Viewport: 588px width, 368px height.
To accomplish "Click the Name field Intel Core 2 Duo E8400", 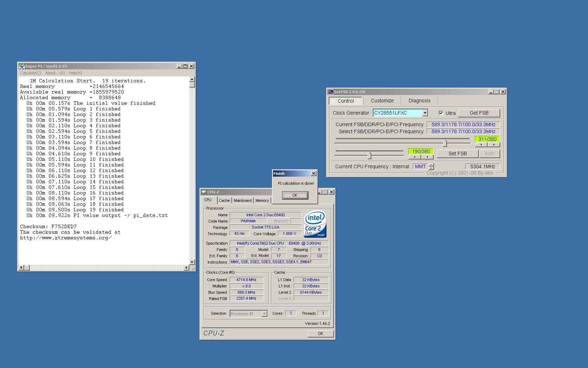I will (265, 215).
